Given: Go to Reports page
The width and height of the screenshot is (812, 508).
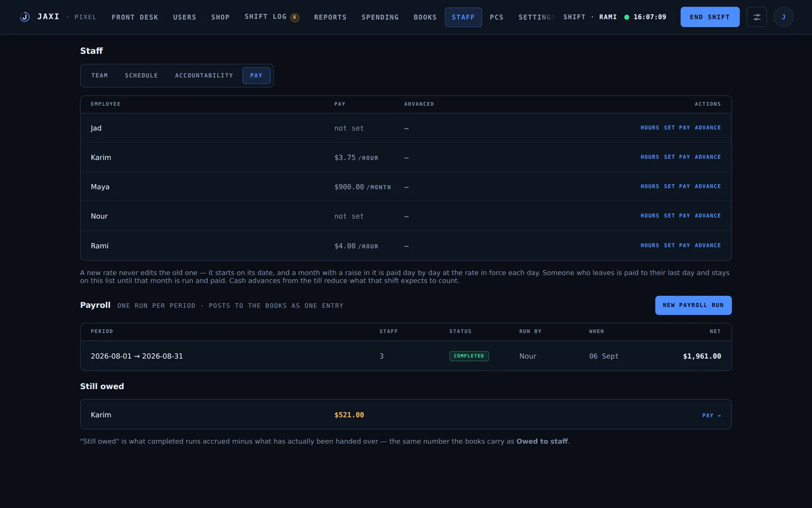Looking at the screenshot, I should [330, 17].
